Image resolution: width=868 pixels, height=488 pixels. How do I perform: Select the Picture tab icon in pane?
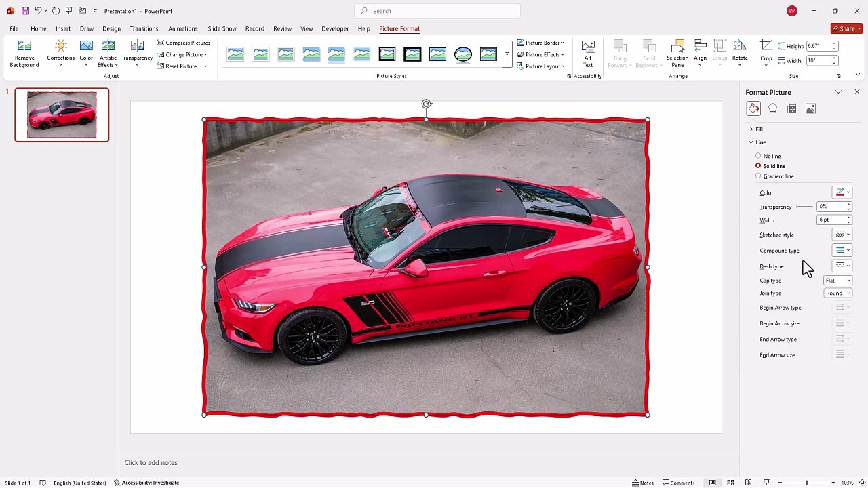(810, 108)
